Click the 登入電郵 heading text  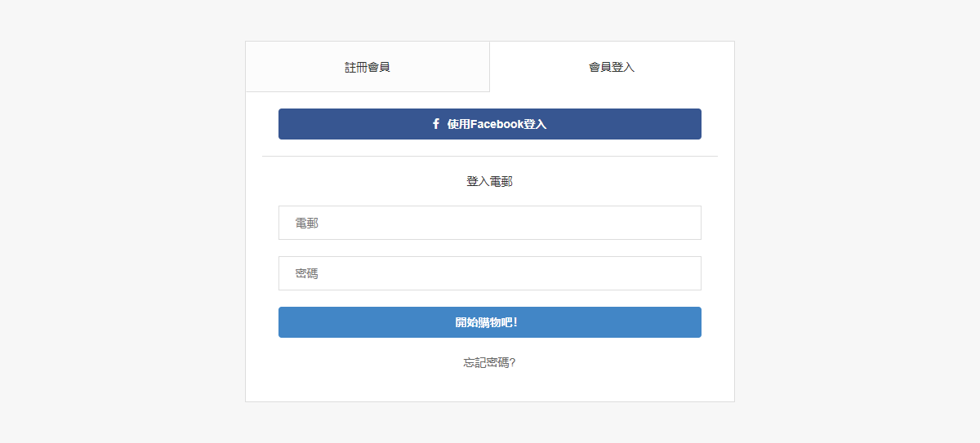pos(490,181)
